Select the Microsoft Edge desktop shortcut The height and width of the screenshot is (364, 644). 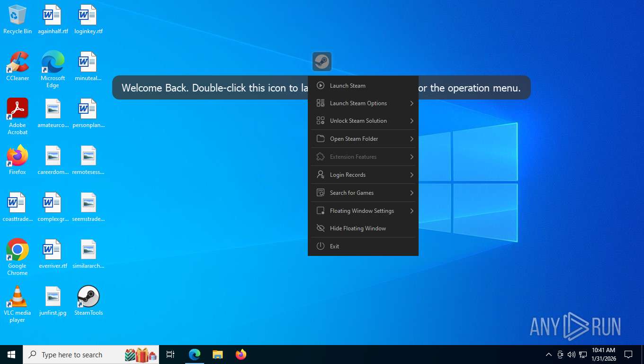53,70
